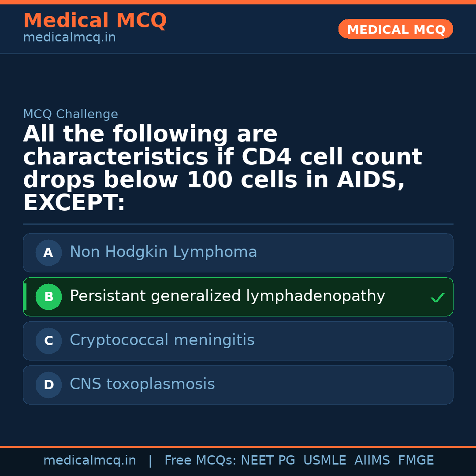Click the letter A circle badge
The image size is (476, 476).
click(x=48, y=253)
